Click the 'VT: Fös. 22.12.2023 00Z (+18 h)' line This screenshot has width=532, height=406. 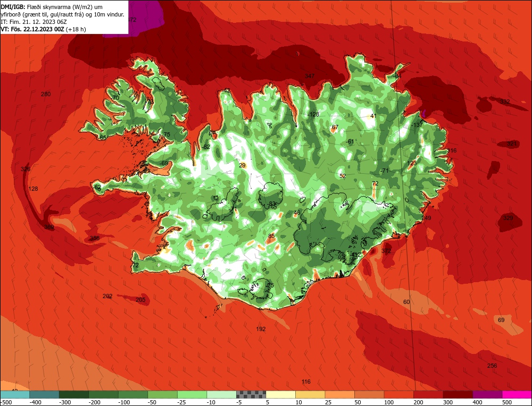tap(44, 29)
